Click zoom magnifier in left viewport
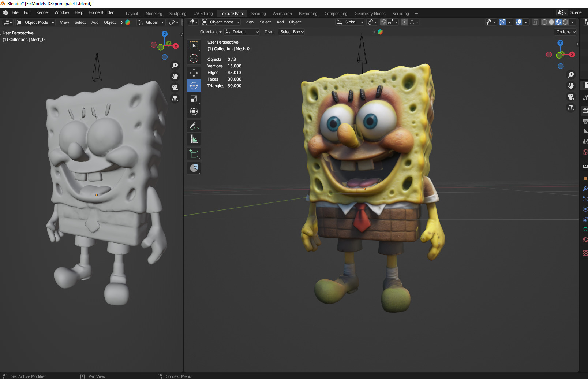 pos(175,66)
